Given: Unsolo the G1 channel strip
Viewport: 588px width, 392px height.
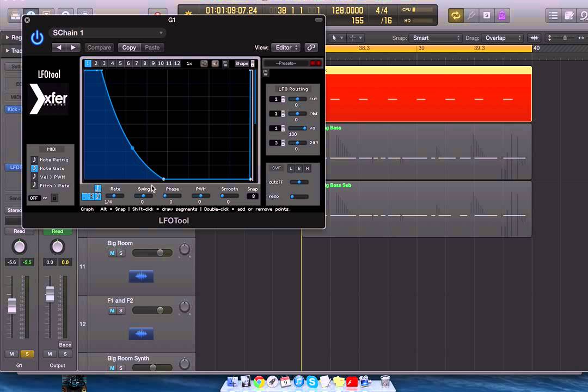Looking at the screenshot, I should 27,354.
